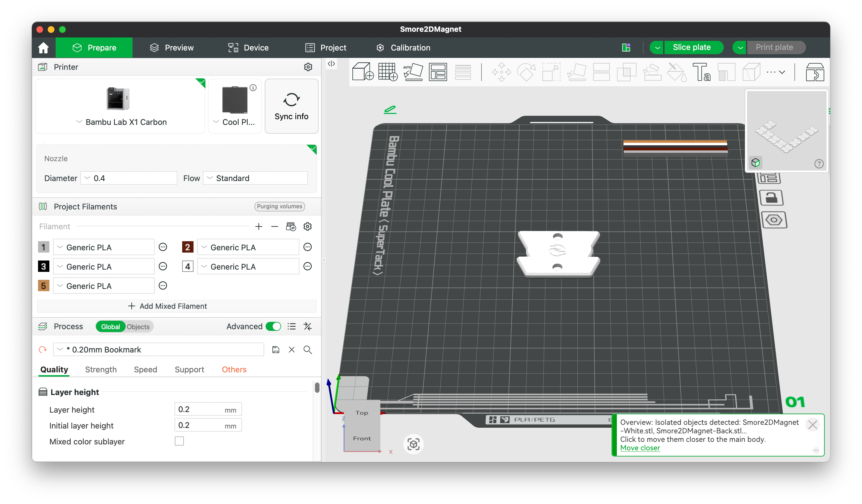Dismiss the isolated objects notification
862x504 pixels.
[x=812, y=425]
